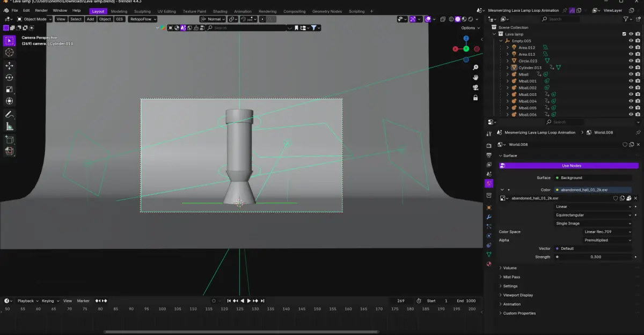
Task: Open the Physics properties tab
Action: click(488, 236)
